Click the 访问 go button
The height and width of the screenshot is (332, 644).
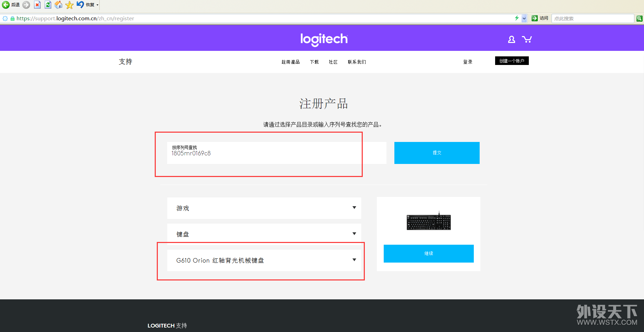[x=540, y=18]
